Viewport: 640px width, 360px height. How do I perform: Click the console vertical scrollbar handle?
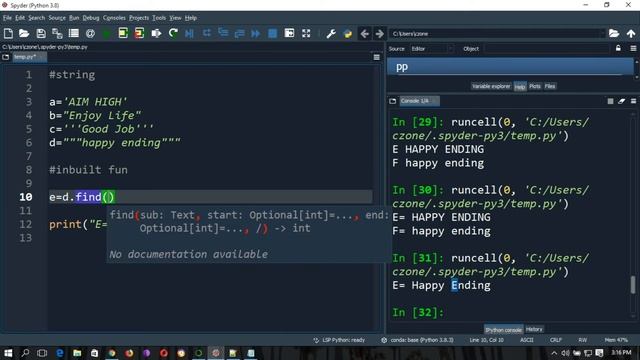(x=633, y=284)
